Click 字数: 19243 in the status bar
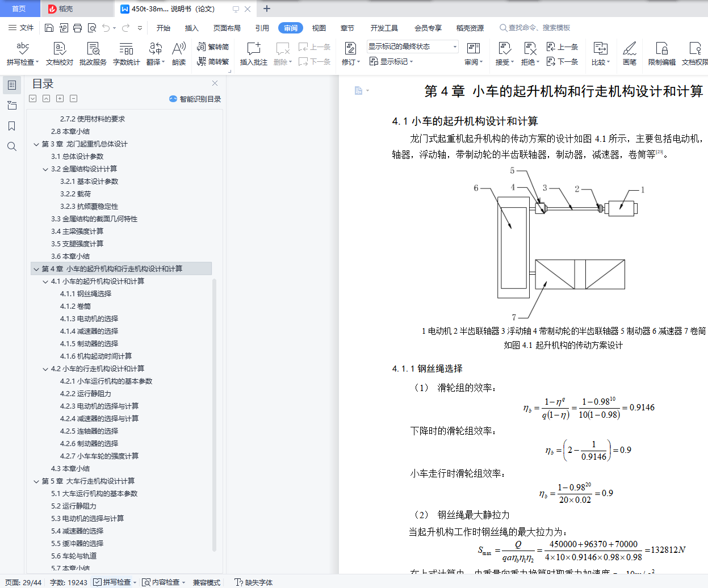 (x=69, y=582)
